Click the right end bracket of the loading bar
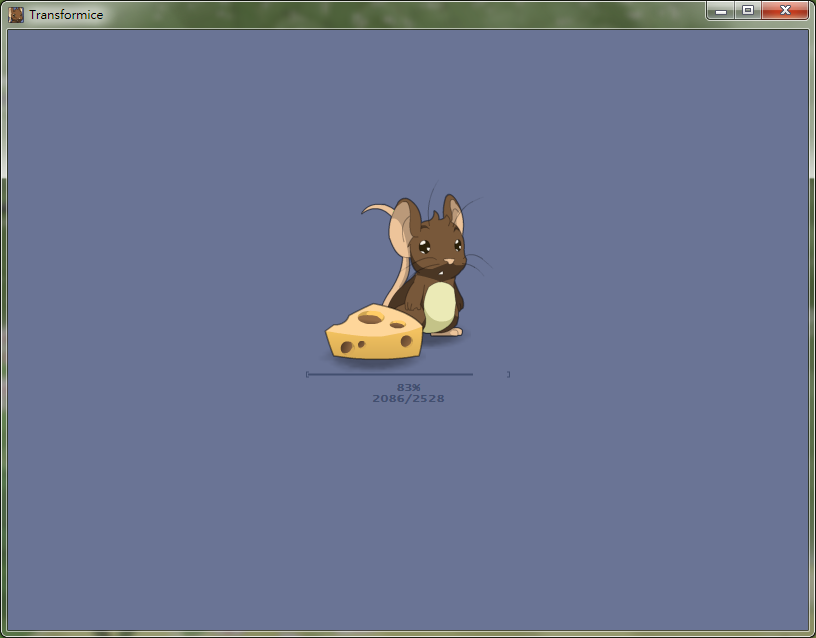The image size is (816, 638). pos(508,374)
